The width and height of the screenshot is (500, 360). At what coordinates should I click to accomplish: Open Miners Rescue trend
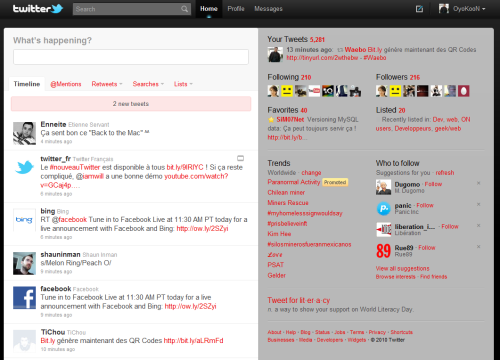pos(288,203)
